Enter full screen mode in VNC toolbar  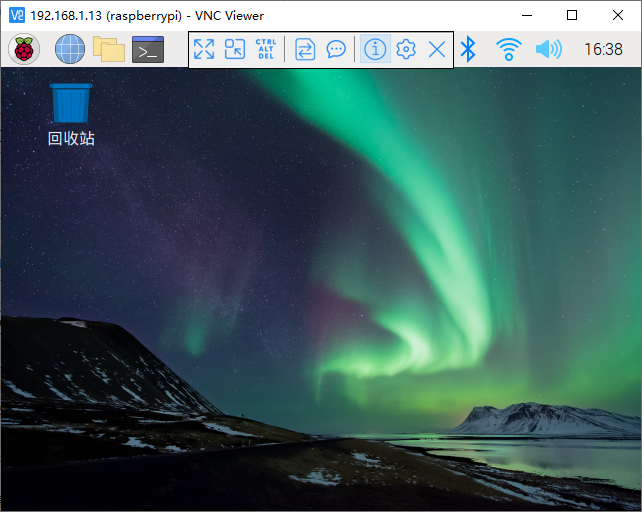[x=204, y=49]
